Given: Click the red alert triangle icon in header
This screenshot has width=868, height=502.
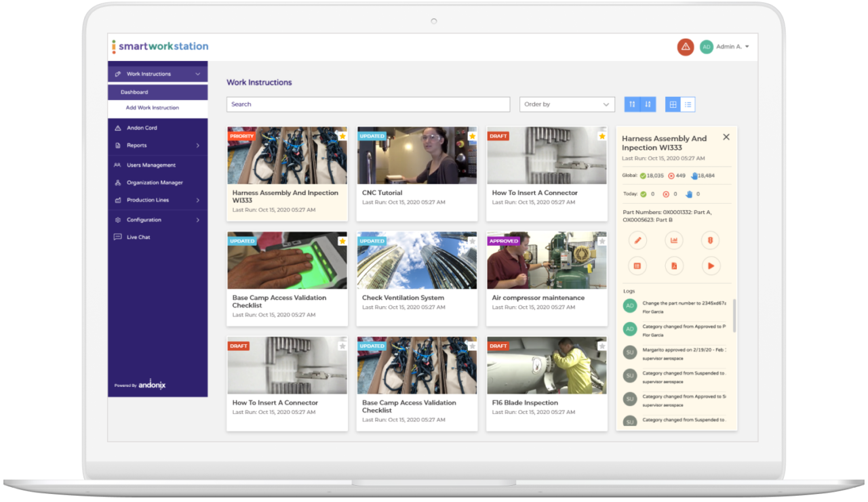Looking at the screenshot, I should (x=685, y=47).
